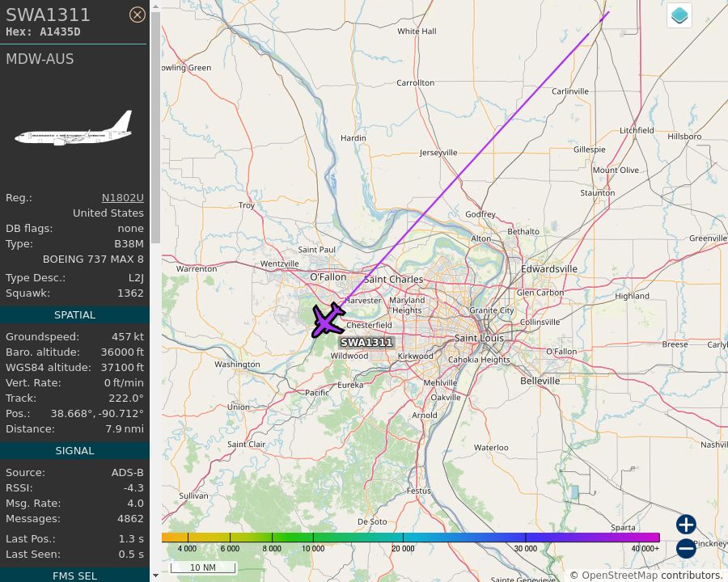Click the DB flags value none

130,228
